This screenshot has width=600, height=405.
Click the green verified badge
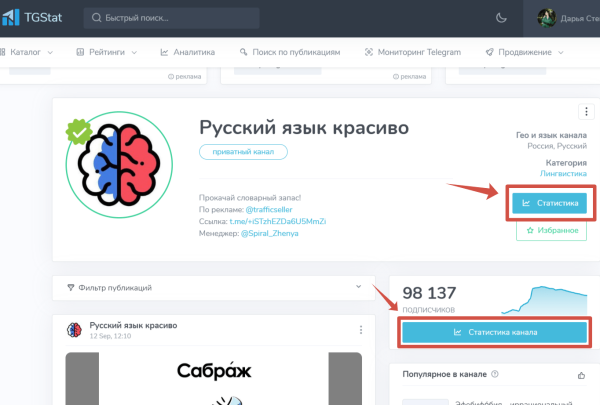coord(79,132)
